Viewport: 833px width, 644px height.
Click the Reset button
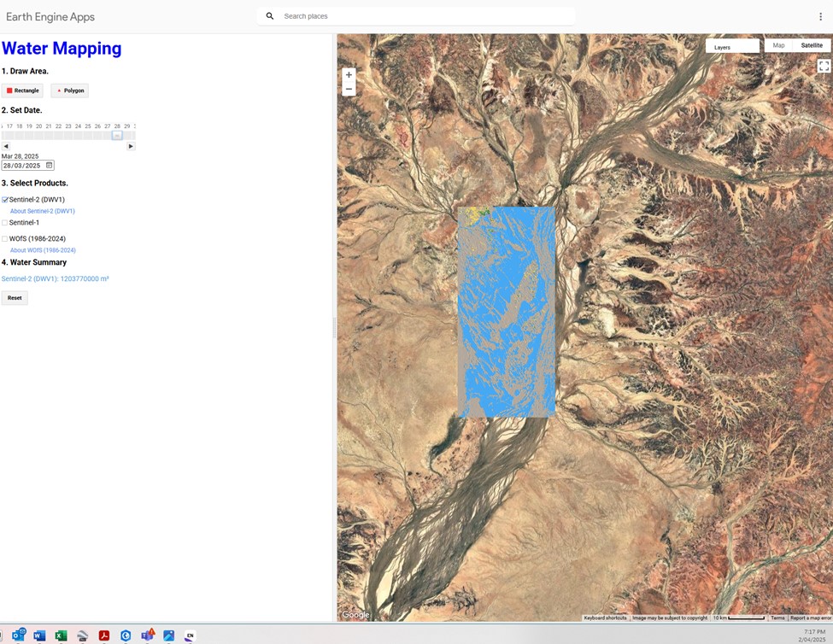(x=15, y=298)
